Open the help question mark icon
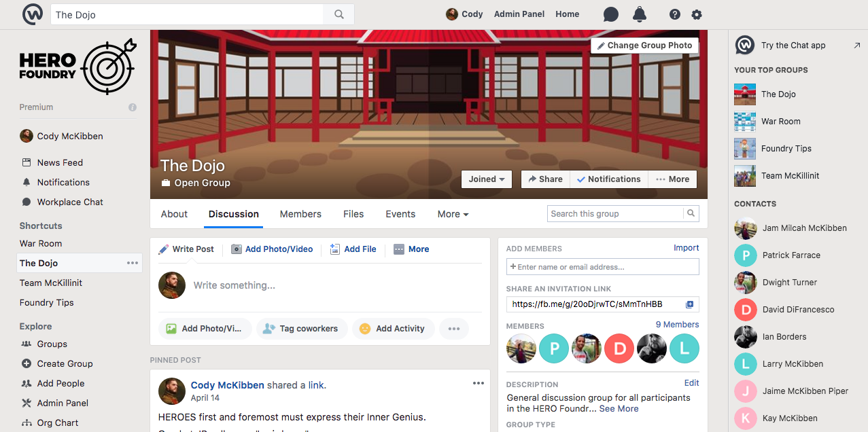Screen dimensions: 868x432 (675, 14)
